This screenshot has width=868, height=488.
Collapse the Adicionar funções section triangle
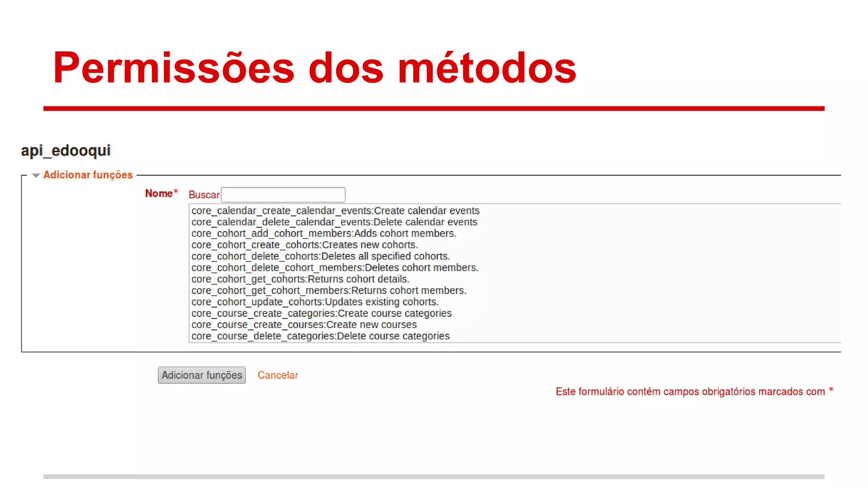[x=36, y=175]
